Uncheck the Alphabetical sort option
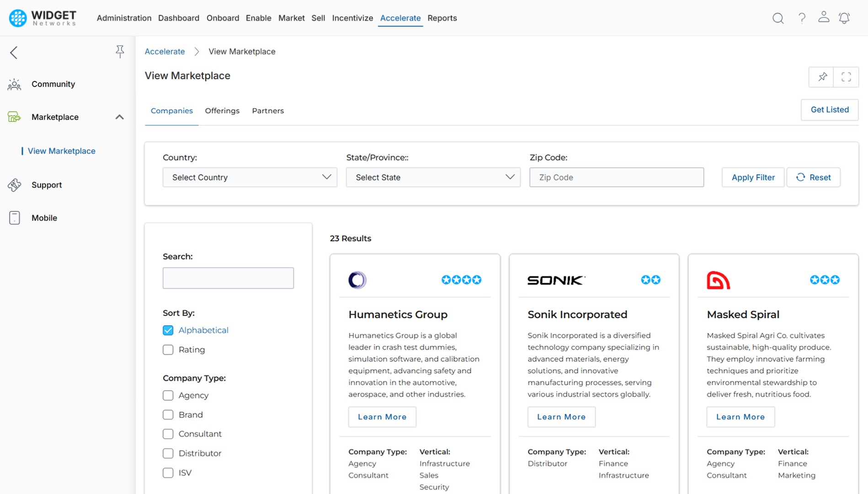Screen dimensions: 868x494 (168, 330)
